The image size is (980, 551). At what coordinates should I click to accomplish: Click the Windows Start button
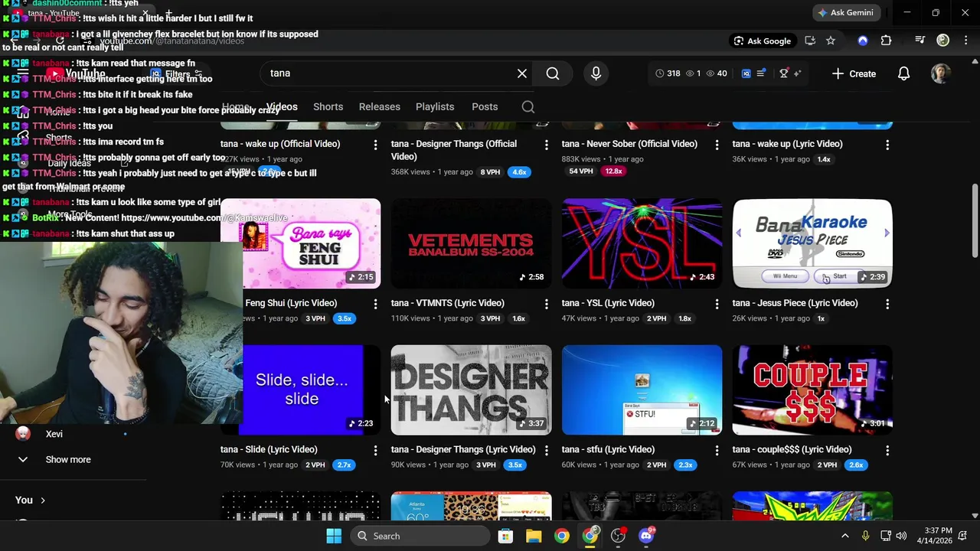click(334, 536)
